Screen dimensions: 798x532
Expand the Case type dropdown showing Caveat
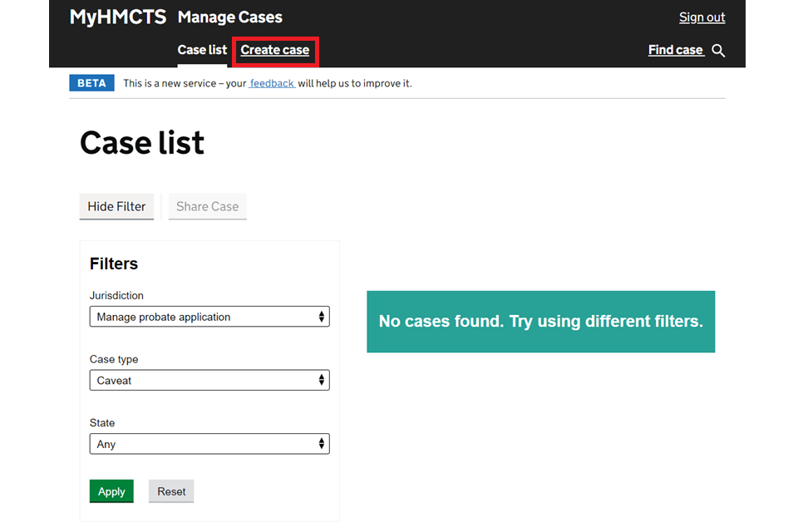point(209,381)
